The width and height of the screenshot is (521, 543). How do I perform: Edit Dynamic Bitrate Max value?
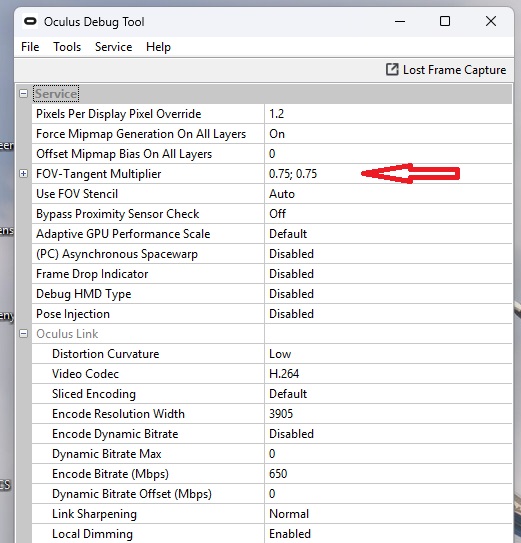point(388,454)
